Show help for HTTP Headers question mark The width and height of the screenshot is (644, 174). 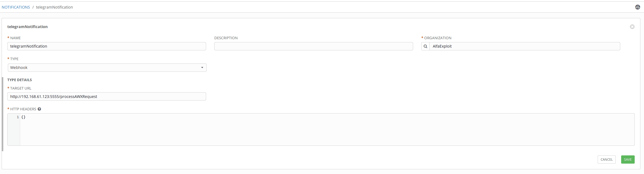coord(39,109)
